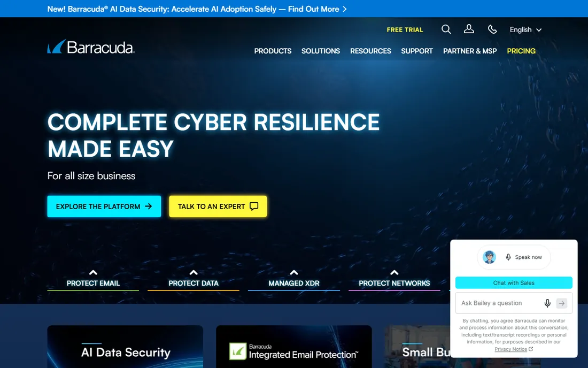This screenshot has height=368, width=588.
Task: Click Chat with Sales button
Action: coord(513,283)
